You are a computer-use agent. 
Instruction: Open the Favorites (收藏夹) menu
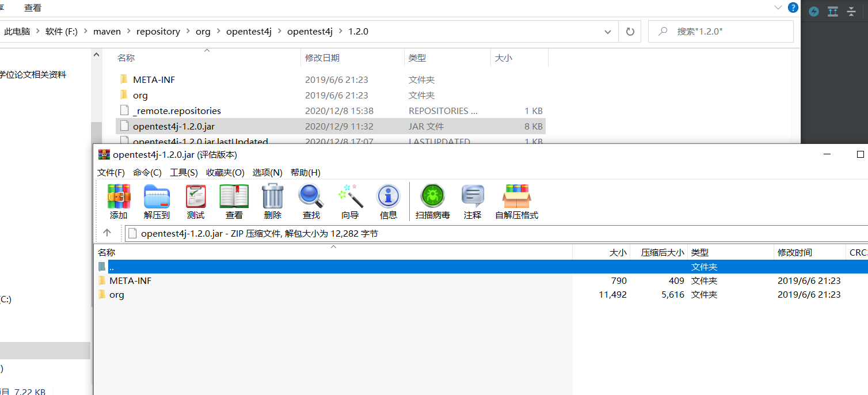(225, 172)
